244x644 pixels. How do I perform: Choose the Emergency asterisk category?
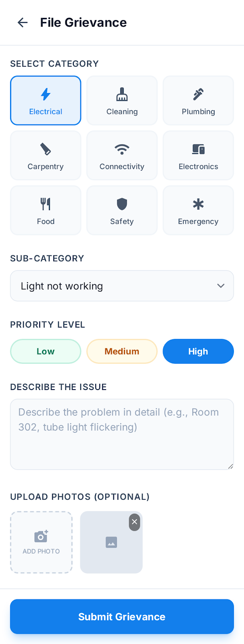coord(198,210)
